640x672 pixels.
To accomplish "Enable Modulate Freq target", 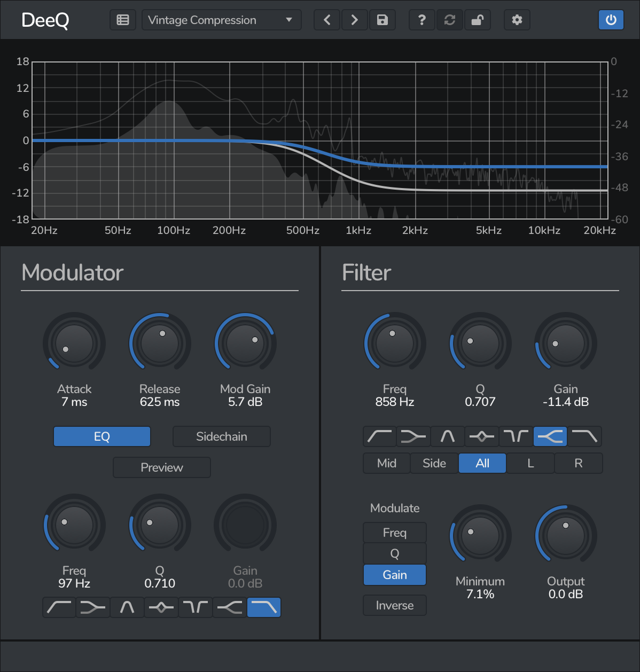I will pos(395,533).
